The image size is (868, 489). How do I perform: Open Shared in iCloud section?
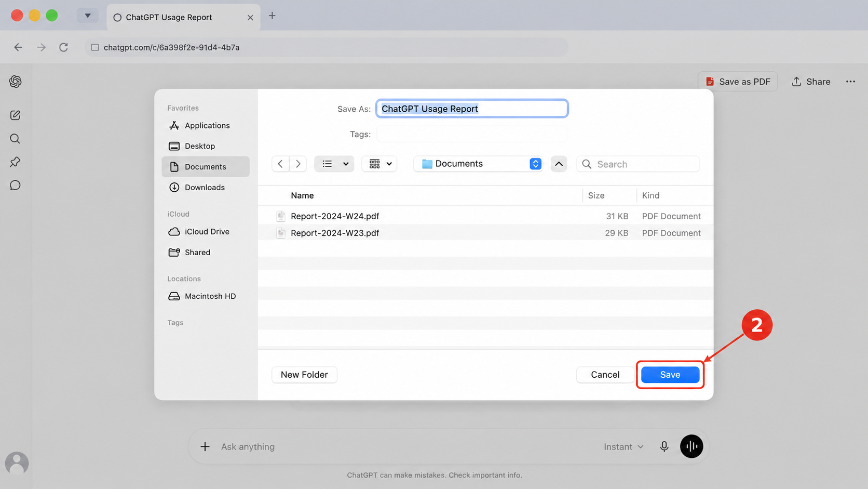pos(206,253)
